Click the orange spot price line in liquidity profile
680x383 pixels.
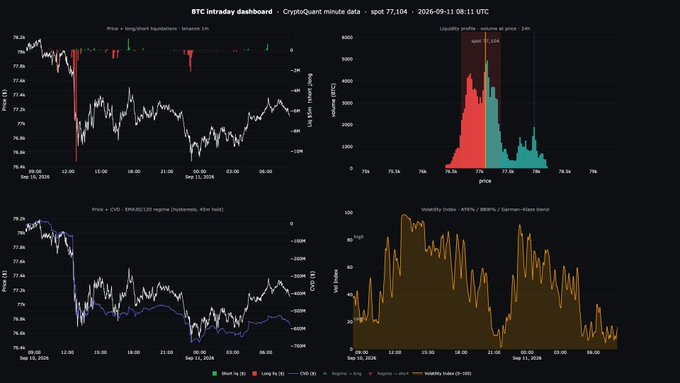click(x=485, y=100)
